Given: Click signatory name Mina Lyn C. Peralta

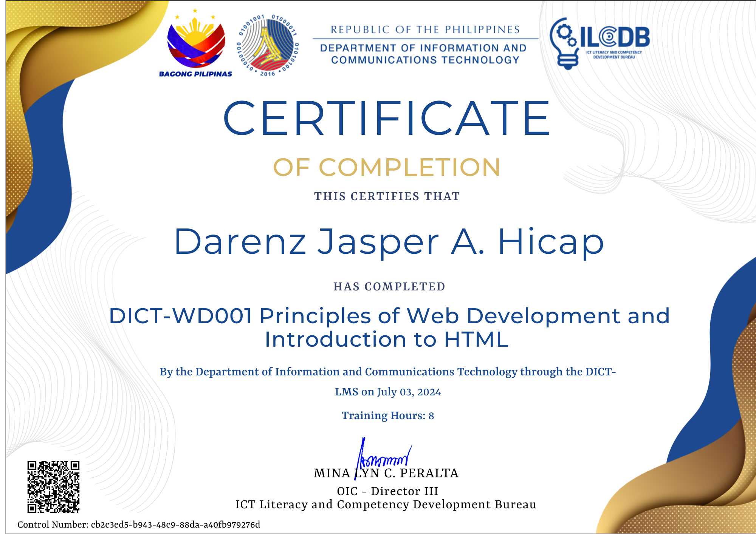Looking at the screenshot, I should [x=386, y=473].
